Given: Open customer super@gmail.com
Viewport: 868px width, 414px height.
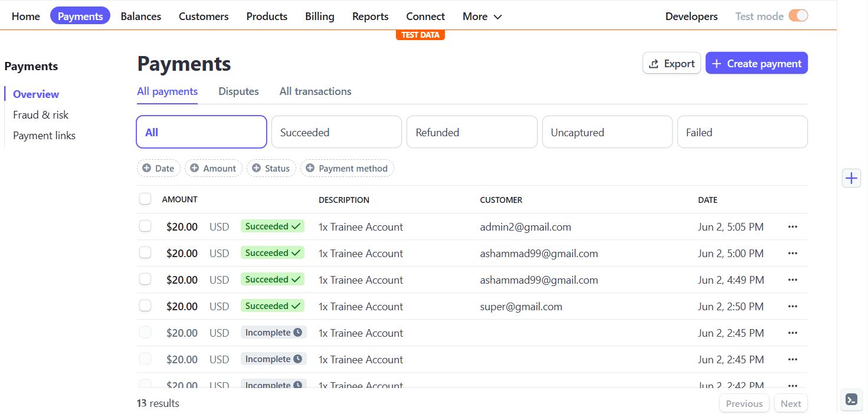Looking at the screenshot, I should pos(521,307).
